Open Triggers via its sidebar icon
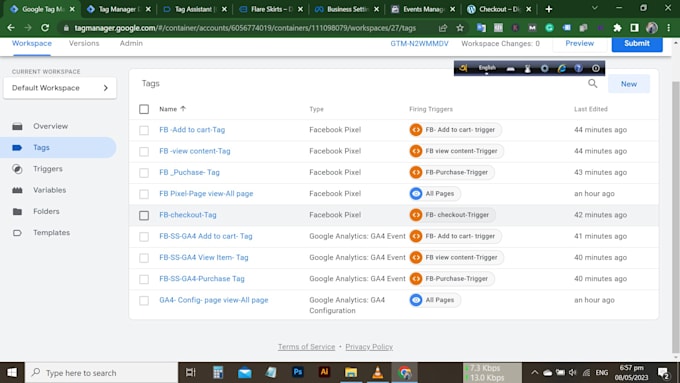This screenshot has height=383, width=680. click(17, 169)
